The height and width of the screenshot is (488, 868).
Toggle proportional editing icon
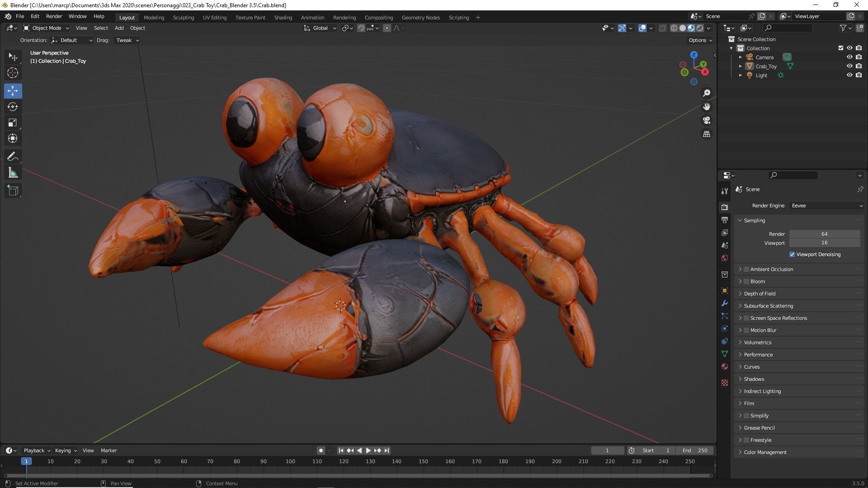[x=387, y=28]
